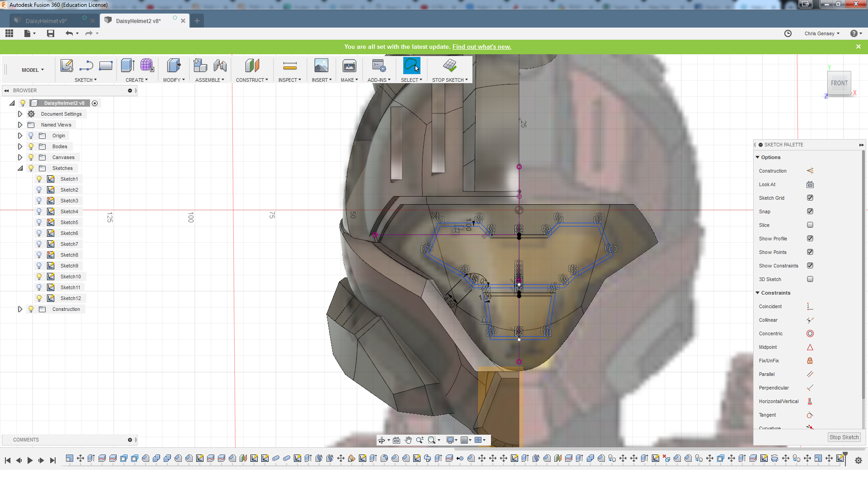This screenshot has height=488, width=868.
Task: Expand the Bodies folder
Action: tap(20, 146)
